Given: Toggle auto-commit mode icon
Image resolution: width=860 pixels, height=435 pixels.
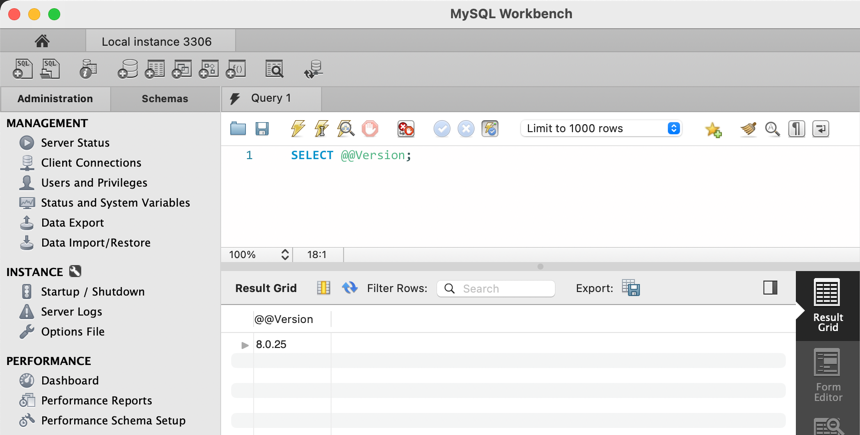Looking at the screenshot, I should [x=490, y=129].
